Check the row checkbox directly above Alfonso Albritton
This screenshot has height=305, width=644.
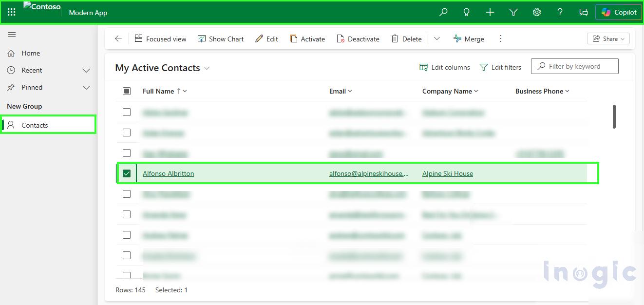[x=127, y=153]
